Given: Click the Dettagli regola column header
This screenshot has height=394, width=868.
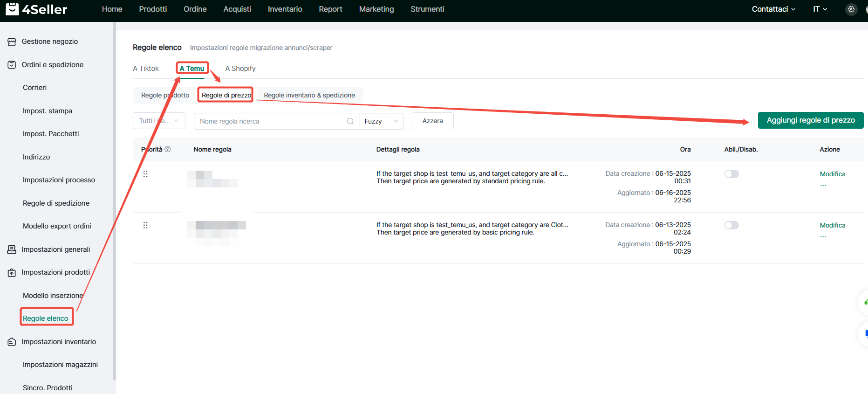Looking at the screenshot, I should pyautogui.click(x=398, y=149).
